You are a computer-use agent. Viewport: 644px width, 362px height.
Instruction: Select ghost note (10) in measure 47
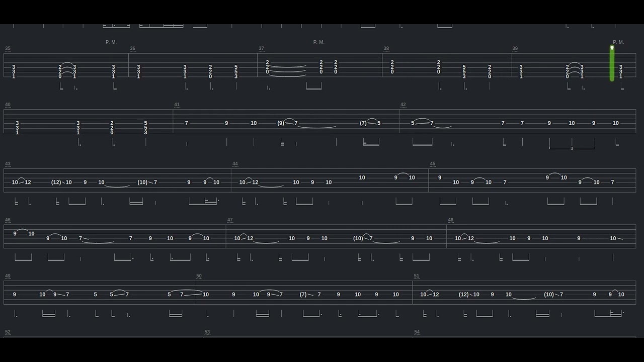click(x=358, y=238)
